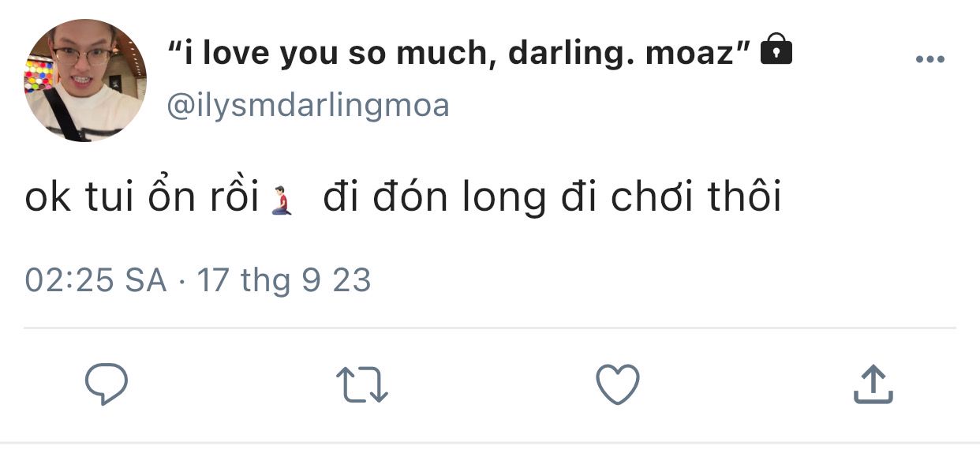This screenshot has width=980, height=457.
Task: Open the three-dot more options menu
Action: pos(930,60)
